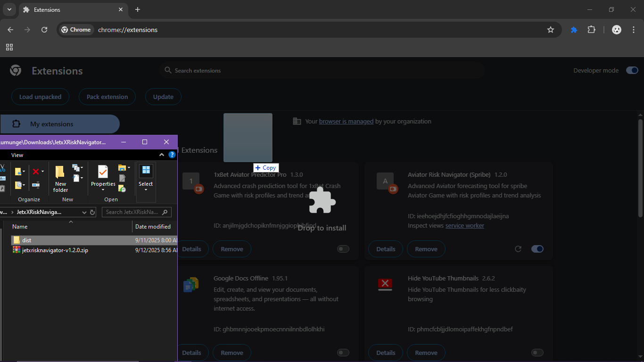Collapse the File Explorer ribbon chevron

162,155
